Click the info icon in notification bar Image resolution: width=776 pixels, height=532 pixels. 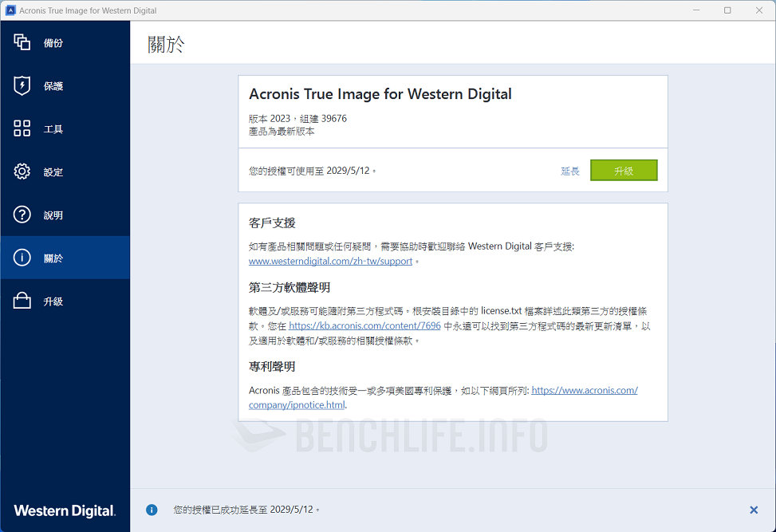(x=152, y=510)
